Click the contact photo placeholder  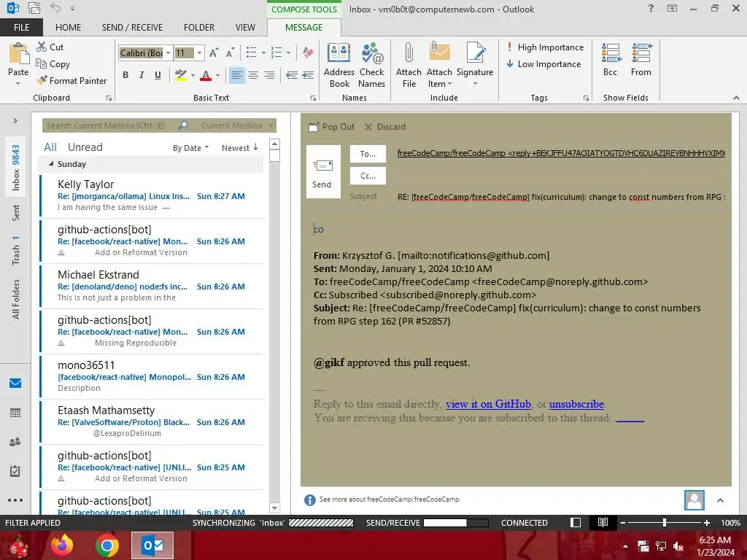point(694,500)
